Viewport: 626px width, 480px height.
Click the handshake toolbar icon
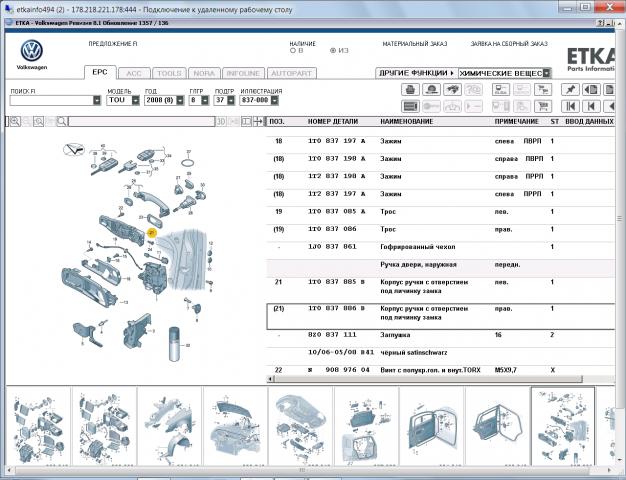[452, 89]
